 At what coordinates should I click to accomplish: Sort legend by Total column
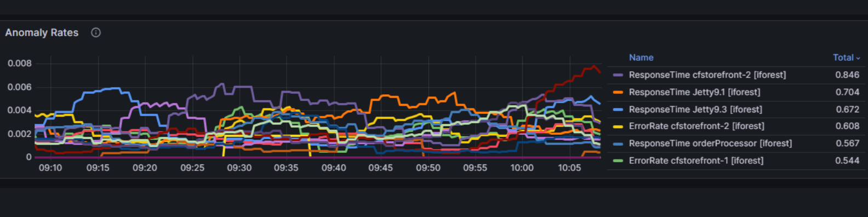pyautogui.click(x=846, y=58)
